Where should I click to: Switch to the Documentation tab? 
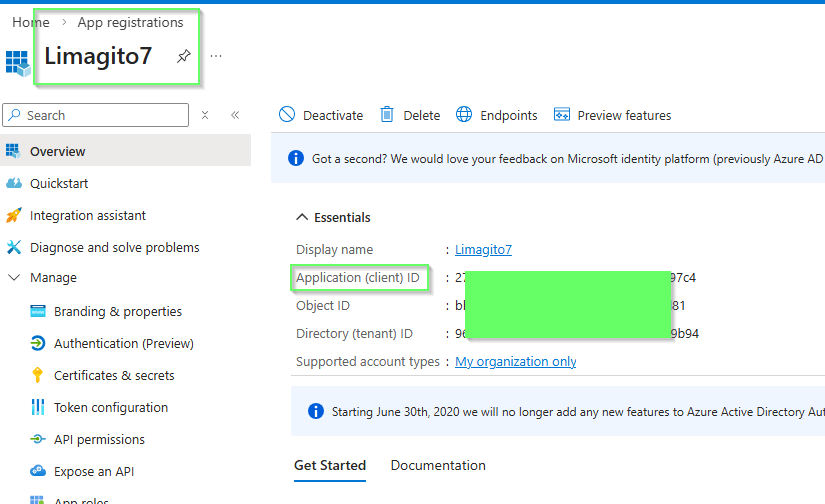tap(438, 466)
